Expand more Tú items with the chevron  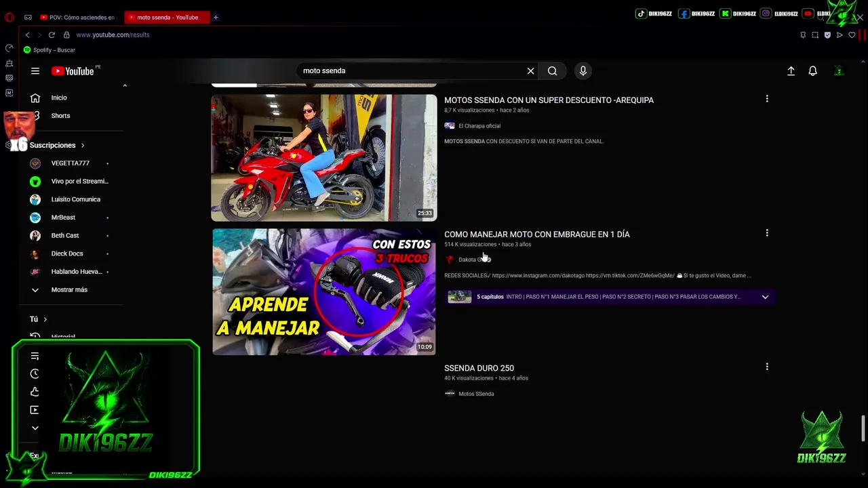(x=35, y=428)
